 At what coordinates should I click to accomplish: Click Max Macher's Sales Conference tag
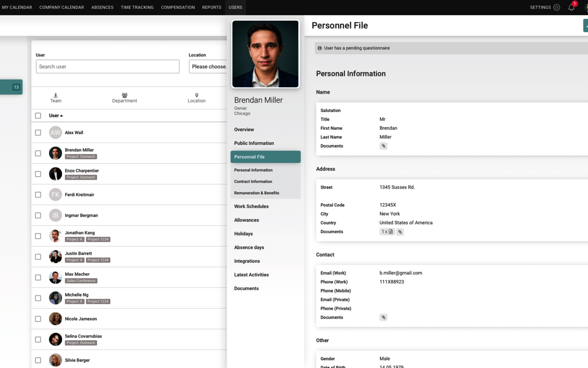pos(81,281)
